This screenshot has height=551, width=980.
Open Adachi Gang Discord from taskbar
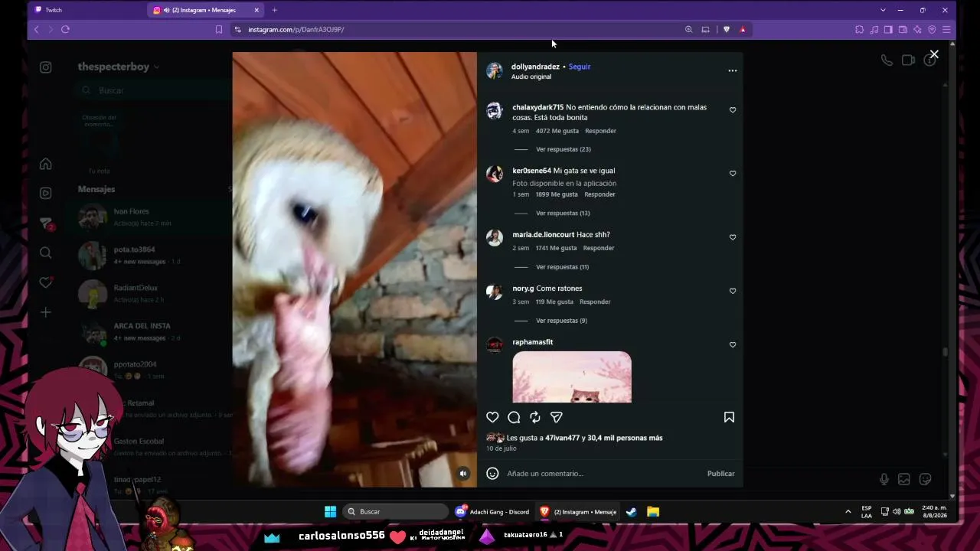[492, 511]
